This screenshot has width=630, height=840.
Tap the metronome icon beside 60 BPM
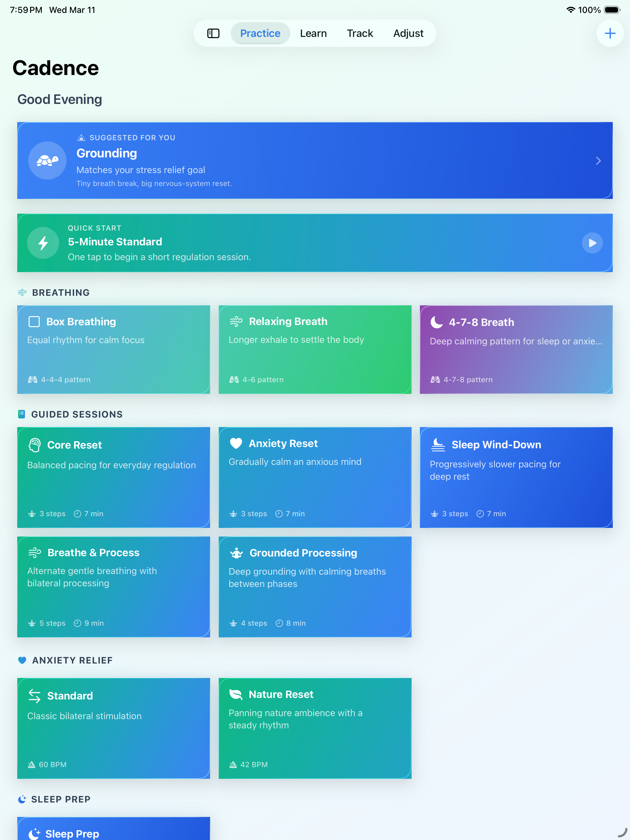pyautogui.click(x=32, y=764)
